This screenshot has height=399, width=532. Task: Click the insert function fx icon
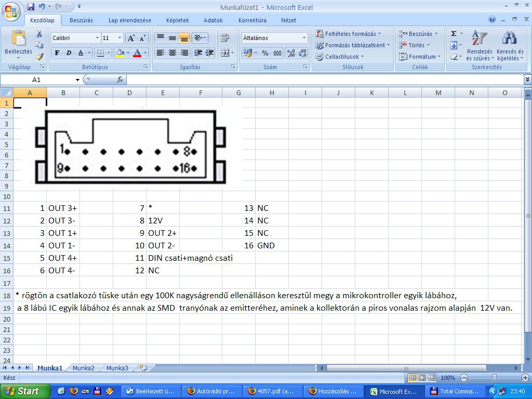click(x=120, y=79)
